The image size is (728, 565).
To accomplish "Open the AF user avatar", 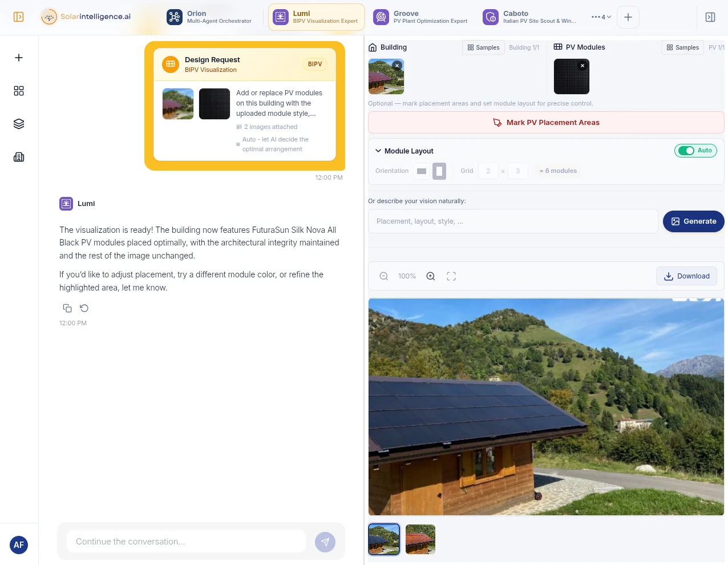I will click(x=19, y=545).
